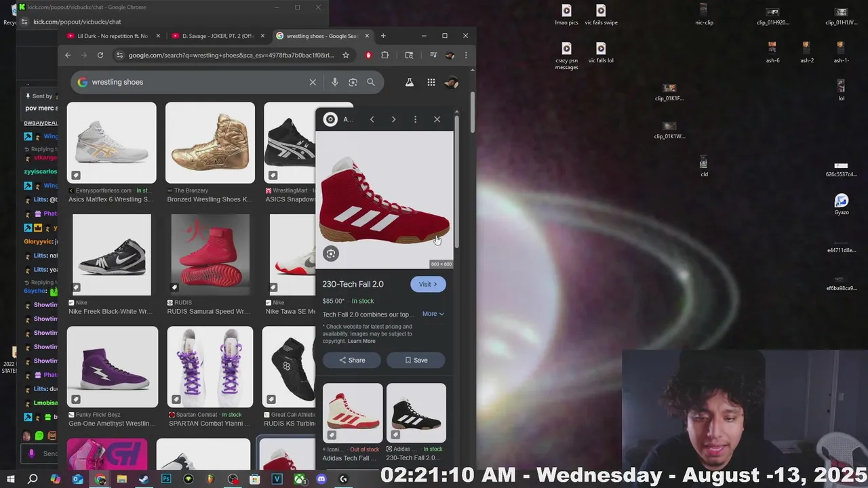Open RUDIS Samurai Speed red shoe thumbnail
Screen dimensions: 868x488
[x=210, y=255]
